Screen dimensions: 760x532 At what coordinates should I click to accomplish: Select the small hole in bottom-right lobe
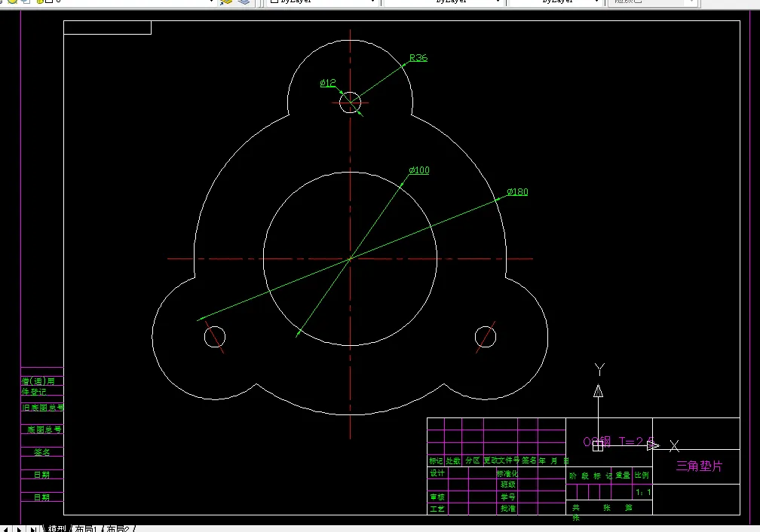pos(486,338)
